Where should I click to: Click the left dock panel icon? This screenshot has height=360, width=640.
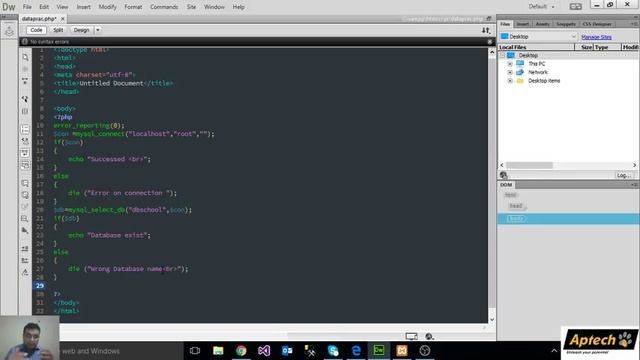pos(9,31)
